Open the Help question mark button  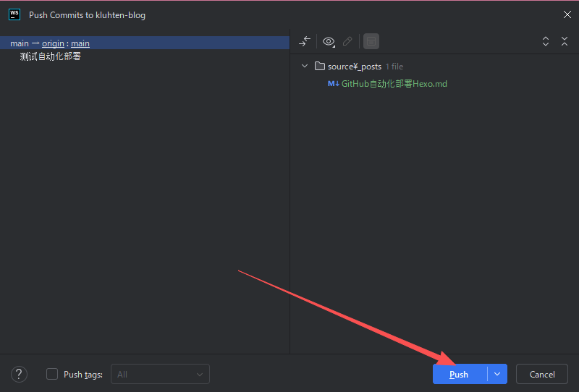[x=20, y=374]
